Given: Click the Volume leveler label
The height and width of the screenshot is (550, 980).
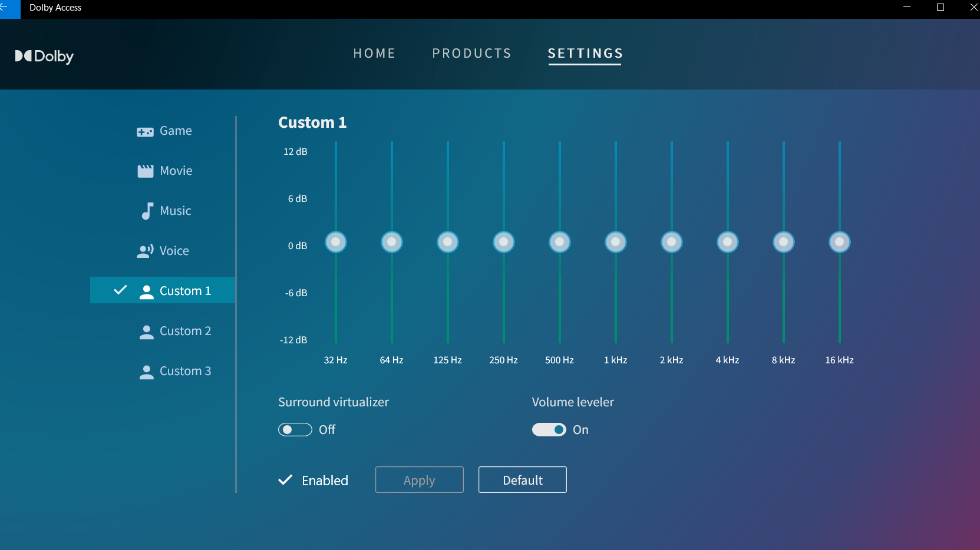Looking at the screenshot, I should point(573,402).
